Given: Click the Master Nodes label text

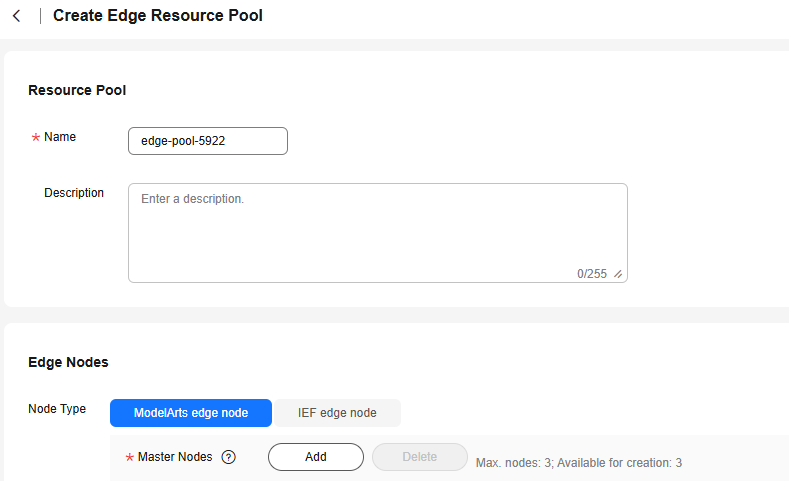Looking at the screenshot, I should (175, 457).
